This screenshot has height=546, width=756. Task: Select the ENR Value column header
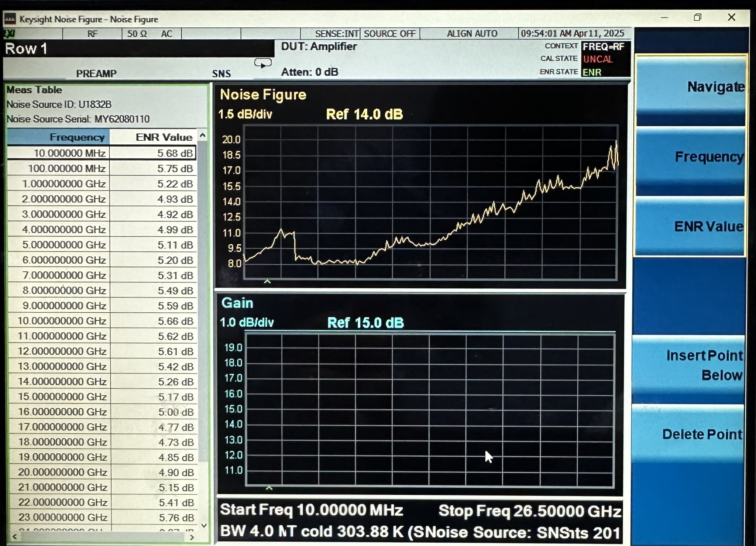pyautogui.click(x=153, y=137)
